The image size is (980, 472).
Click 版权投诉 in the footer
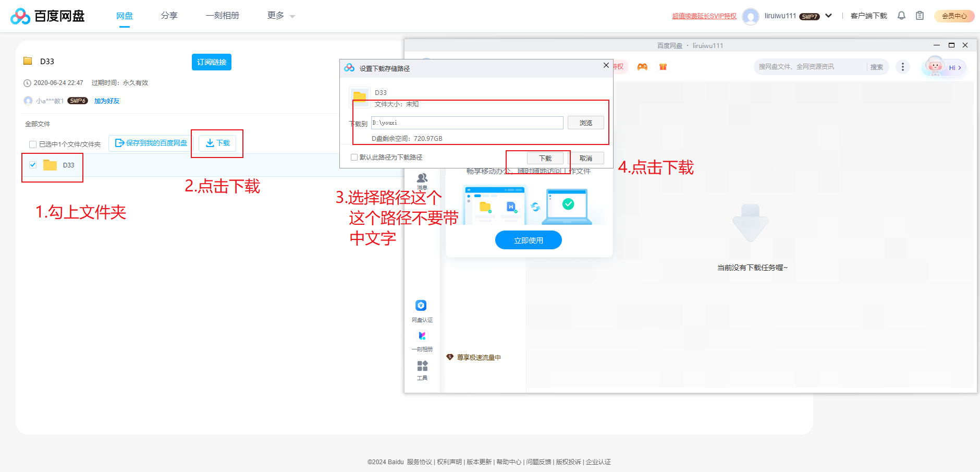coord(568,462)
